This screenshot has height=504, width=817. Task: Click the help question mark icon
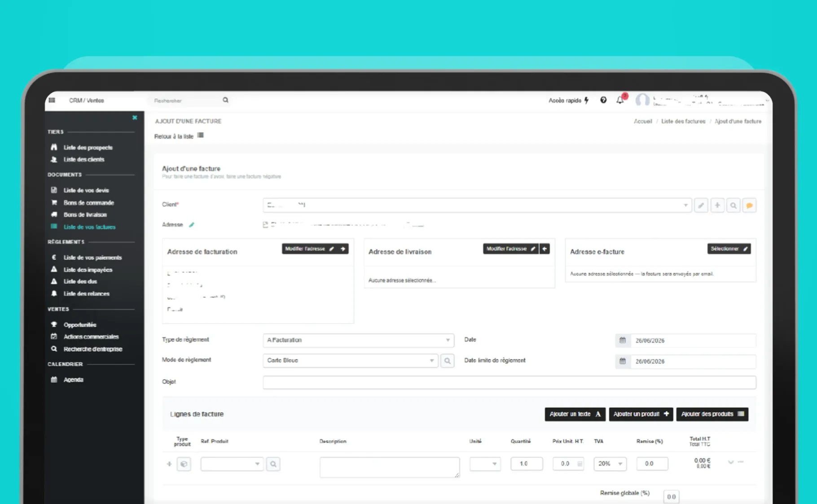603,100
